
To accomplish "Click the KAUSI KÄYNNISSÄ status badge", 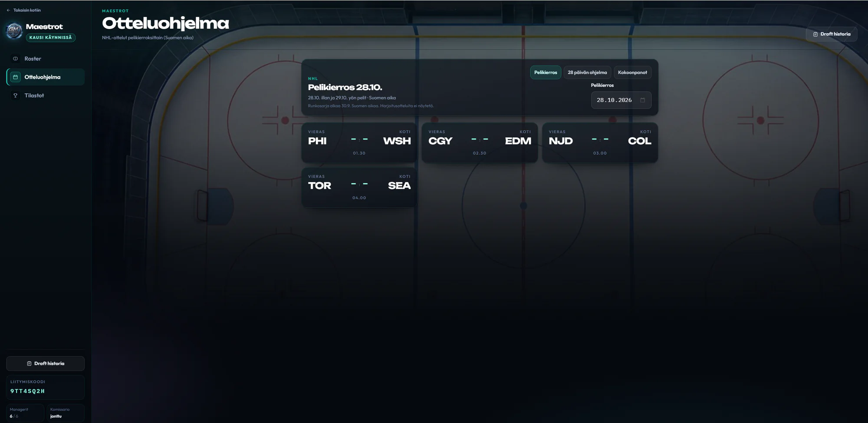I will (51, 38).
